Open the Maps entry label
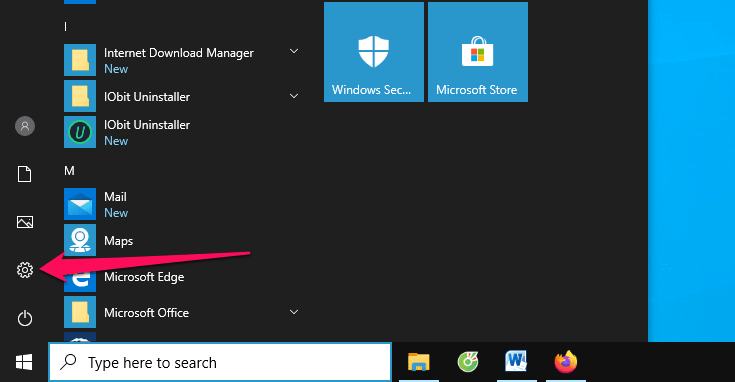 pos(119,241)
